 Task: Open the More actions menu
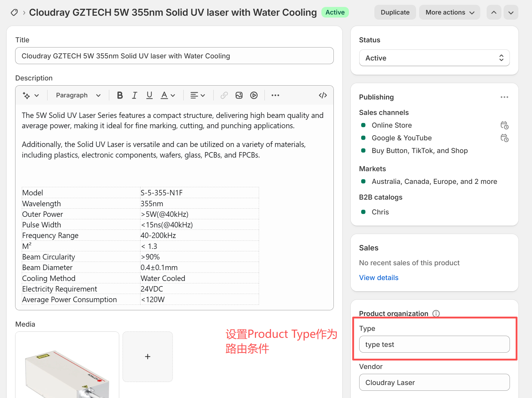pos(449,12)
